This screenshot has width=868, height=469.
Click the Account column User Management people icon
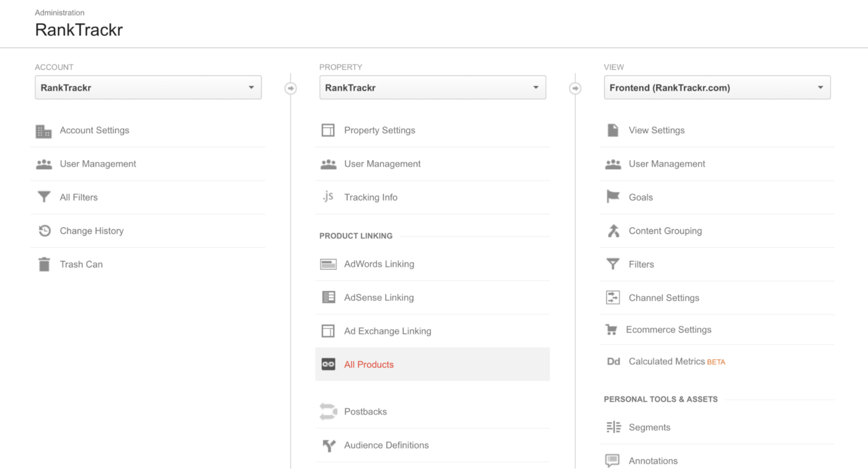click(44, 164)
